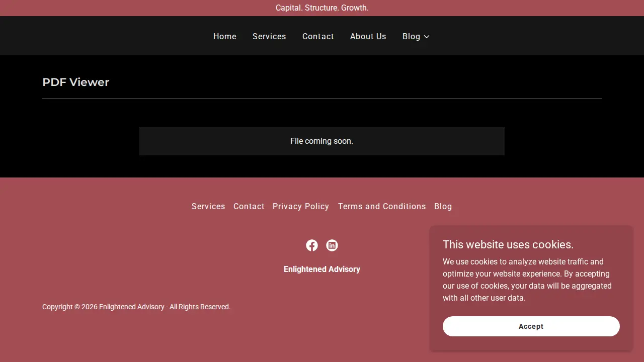644x362 pixels.
Task: Accept the cookie notice
Action: point(531,326)
